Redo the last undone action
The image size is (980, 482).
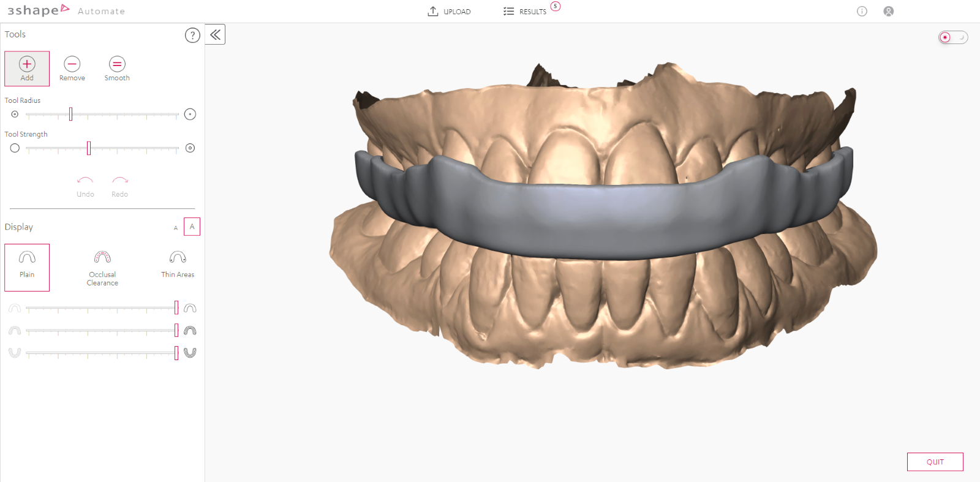[120, 186]
